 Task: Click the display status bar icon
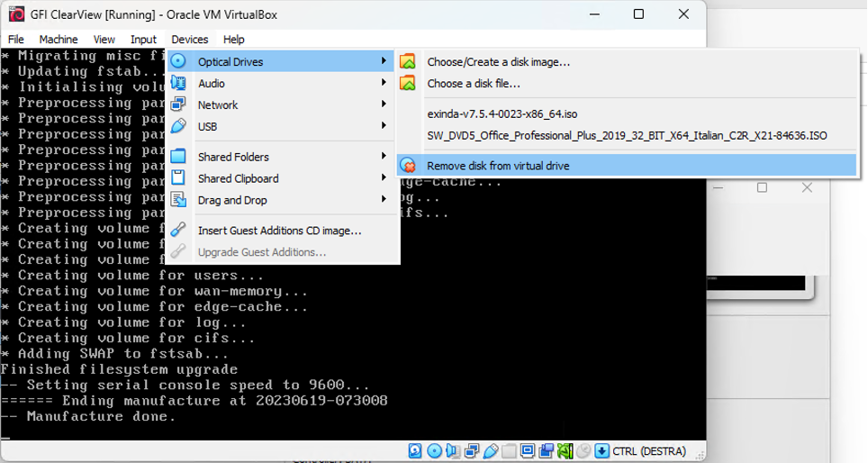tap(528, 450)
